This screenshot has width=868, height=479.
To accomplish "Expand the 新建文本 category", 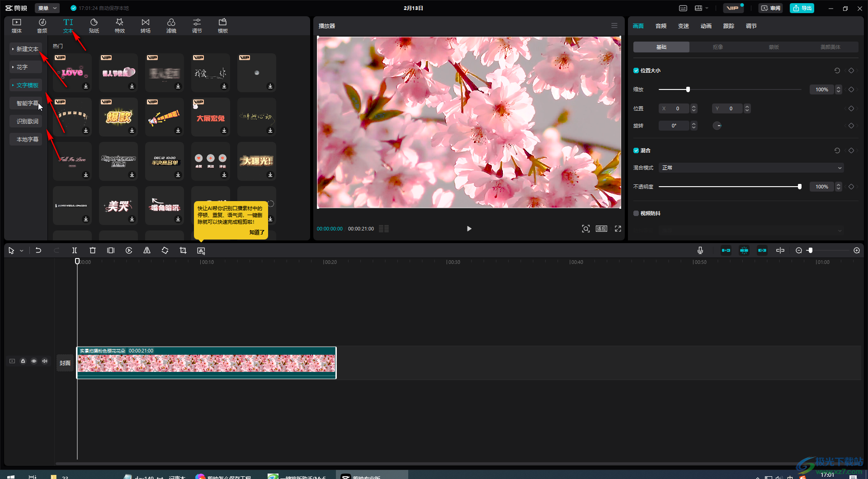I will pos(26,49).
